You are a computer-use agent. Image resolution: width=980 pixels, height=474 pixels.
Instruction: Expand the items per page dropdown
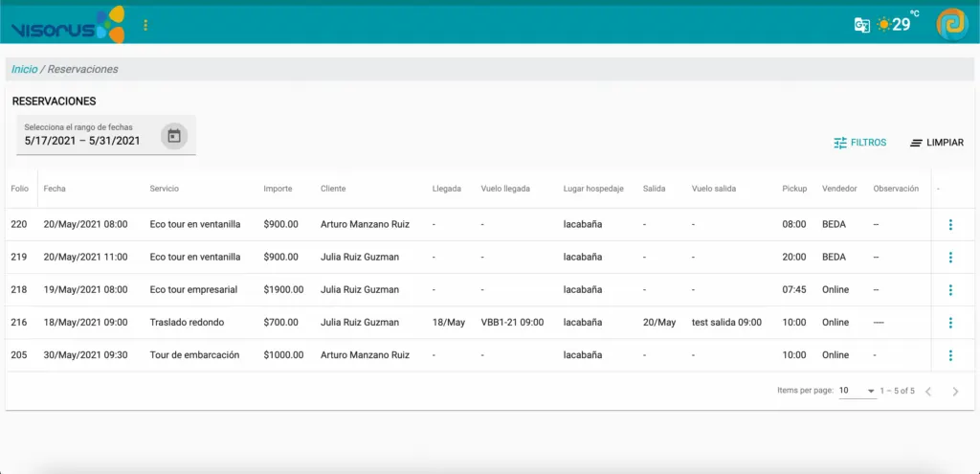[x=857, y=391]
